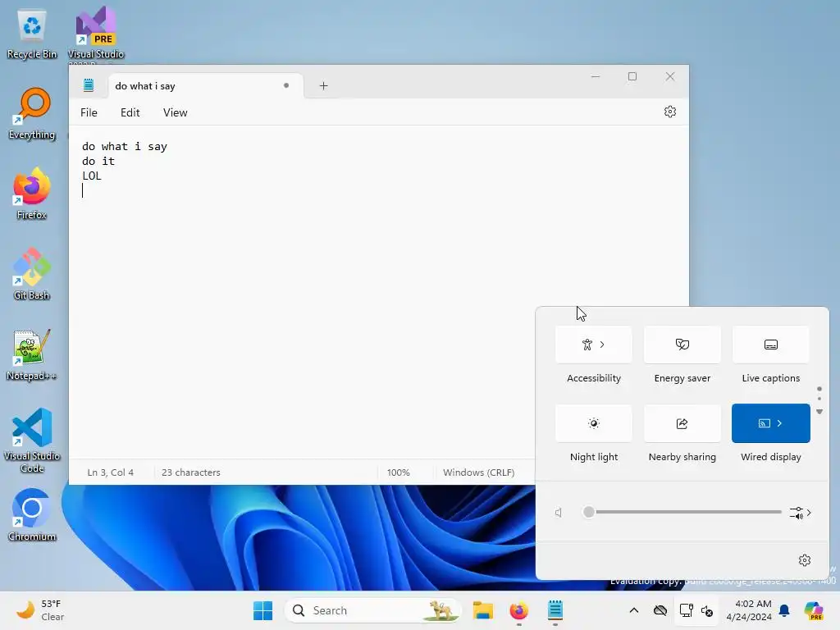This screenshot has height=630, width=840.
Task: Toggle Night light quick setting
Action: [594, 423]
